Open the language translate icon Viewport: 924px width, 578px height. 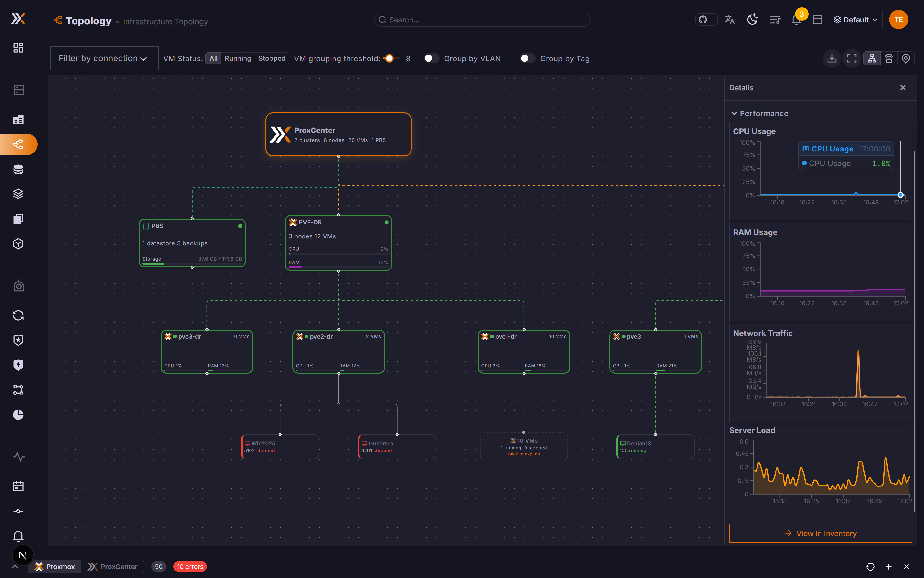pyautogui.click(x=730, y=20)
